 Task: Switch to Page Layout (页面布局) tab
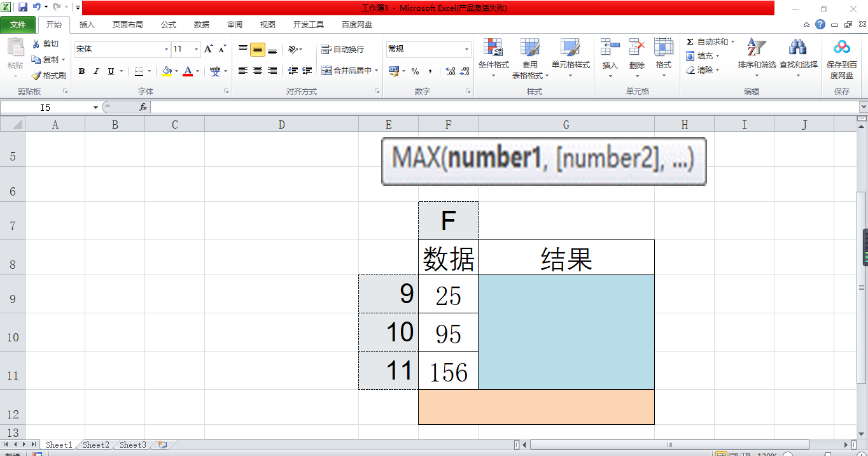click(128, 25)
